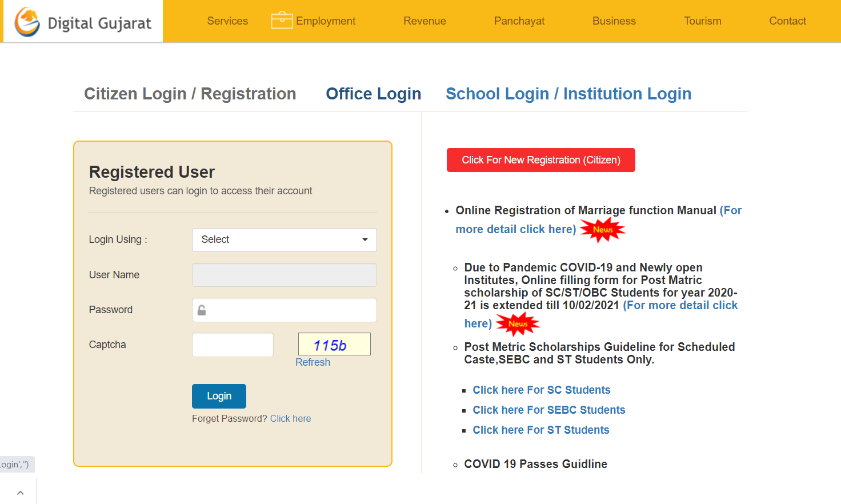This screenshot has height=504, width=841.
Task: Click inside the User Name input field
Action: (x=284, y=275)
